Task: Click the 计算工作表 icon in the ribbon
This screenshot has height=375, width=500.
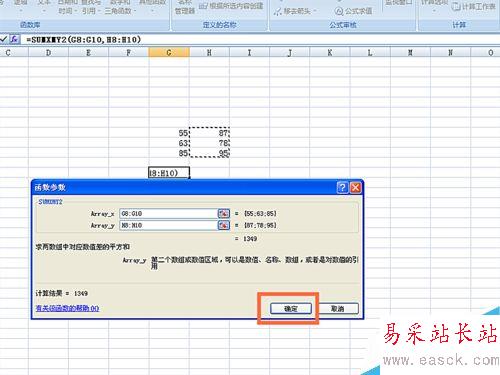Action: click(x=456, y=7)
